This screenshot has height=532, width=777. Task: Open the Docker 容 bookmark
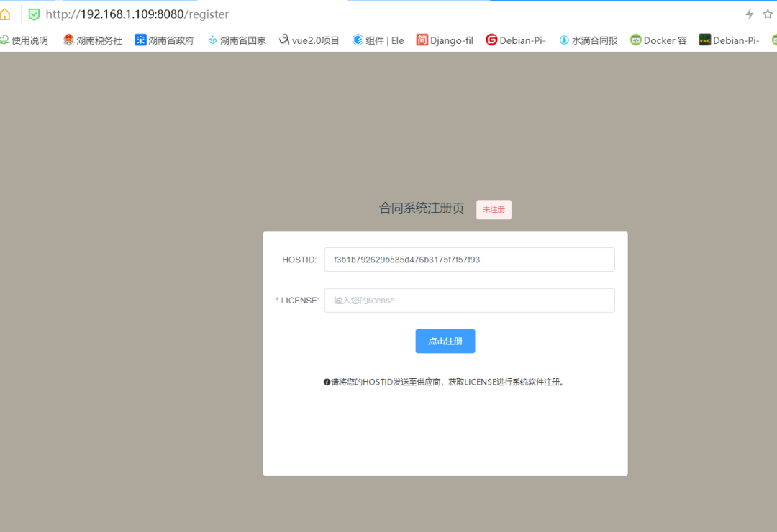(658, 40)
